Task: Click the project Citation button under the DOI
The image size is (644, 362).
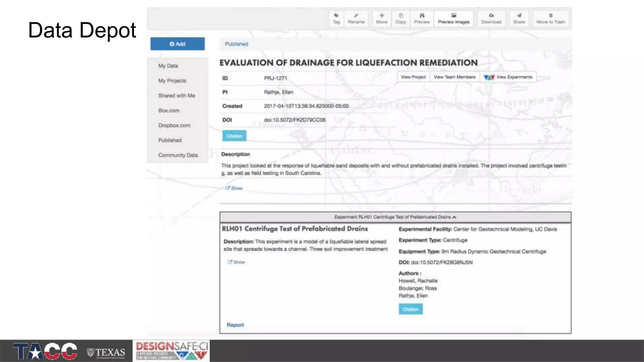Action: click(x=234, y=136)
